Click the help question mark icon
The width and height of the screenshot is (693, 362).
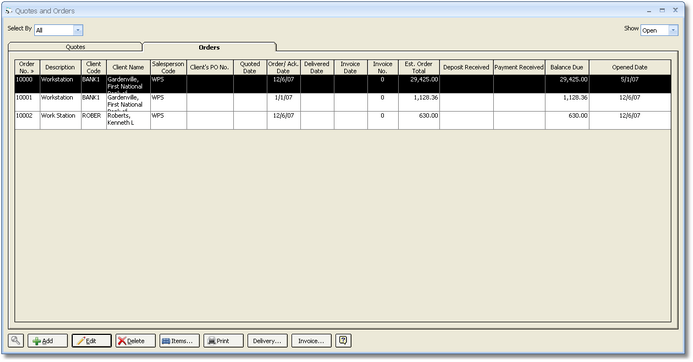(343, 340)
